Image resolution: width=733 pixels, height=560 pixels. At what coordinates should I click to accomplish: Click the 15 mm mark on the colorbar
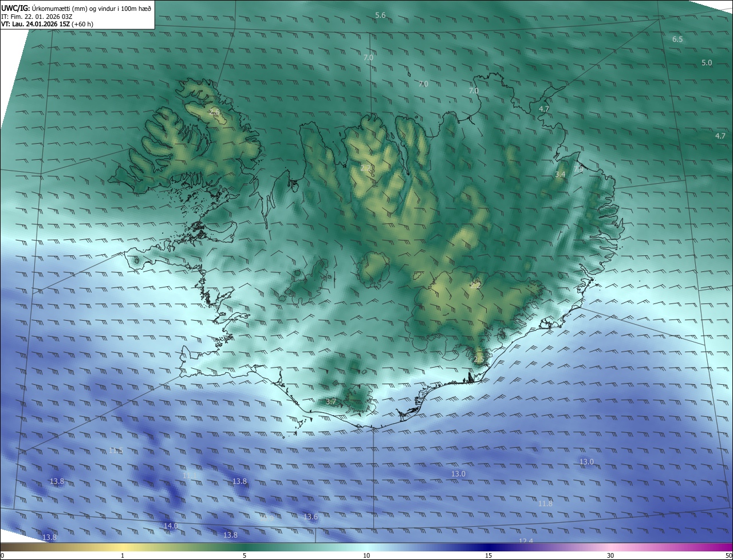(x=488, y=556)
